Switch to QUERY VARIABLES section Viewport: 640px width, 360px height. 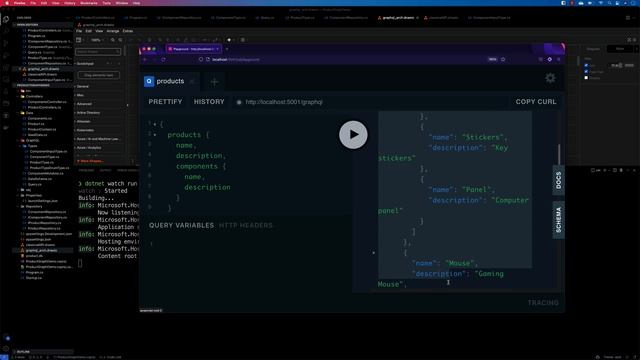coord(181,225)
